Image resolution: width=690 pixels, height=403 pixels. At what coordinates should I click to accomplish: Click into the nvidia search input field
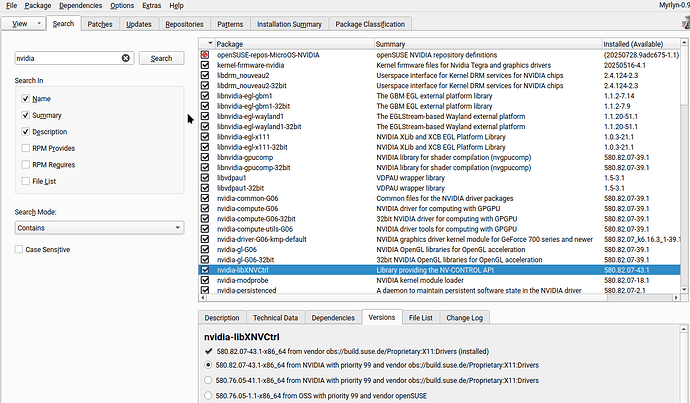coord(67,58)
